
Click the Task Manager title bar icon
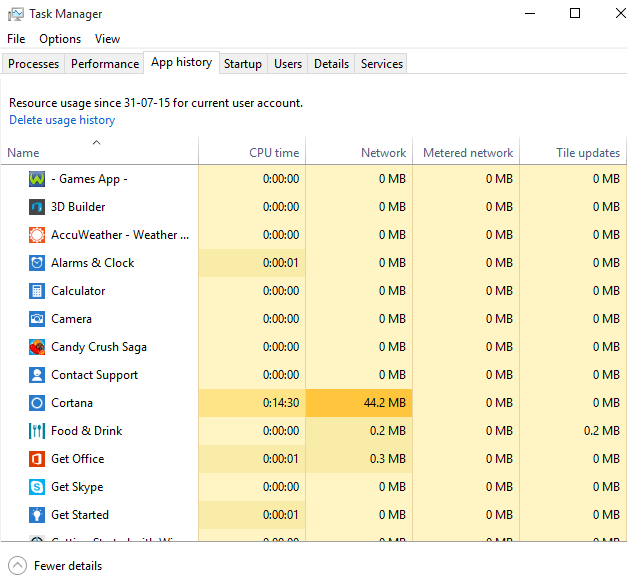pos(16,14)
